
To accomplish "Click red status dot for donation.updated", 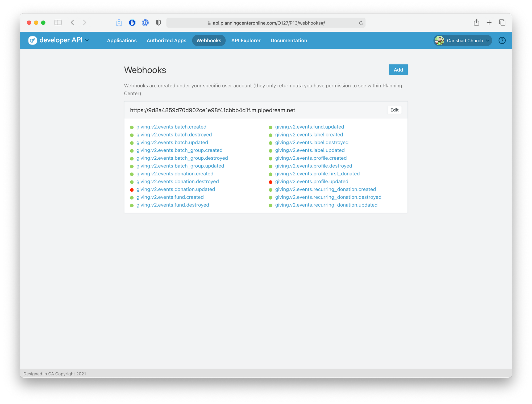I will (132, 190).
